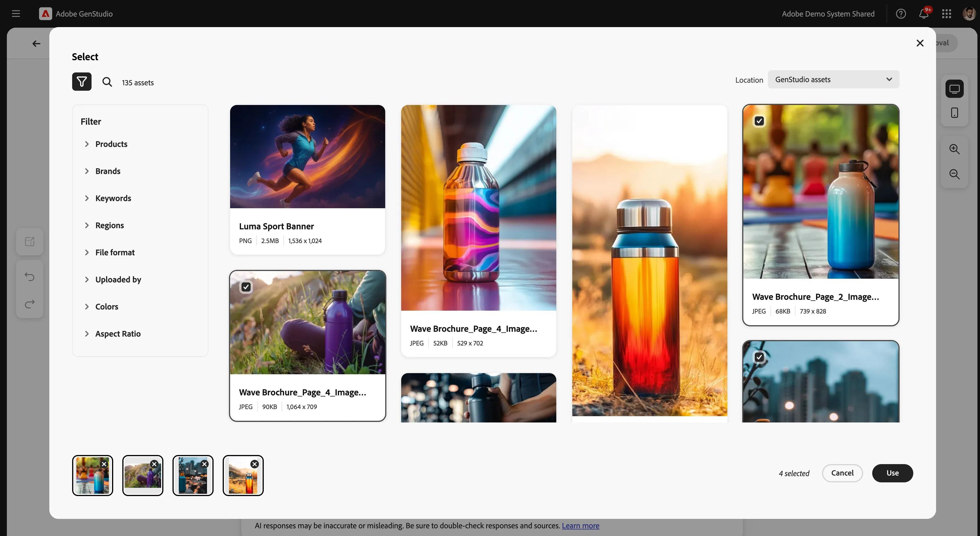Open the hamburger navigation menu

(x=16, y=14)
